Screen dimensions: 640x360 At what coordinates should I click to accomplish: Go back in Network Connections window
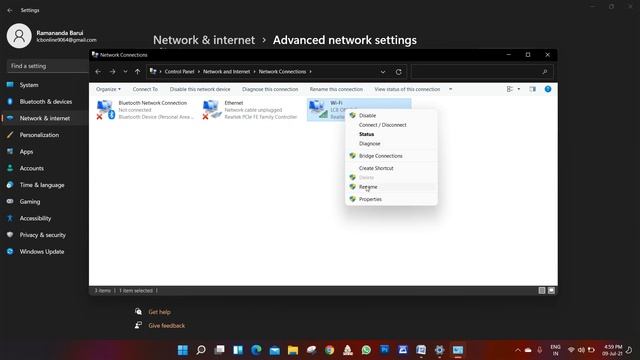coord(98,71)
